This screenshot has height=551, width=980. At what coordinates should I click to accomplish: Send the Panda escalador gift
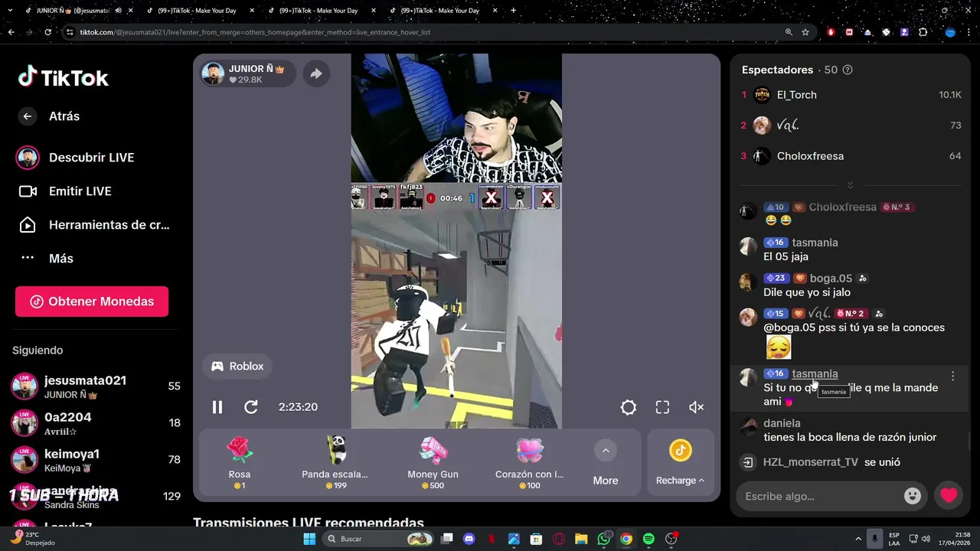[x=335, y=462]
